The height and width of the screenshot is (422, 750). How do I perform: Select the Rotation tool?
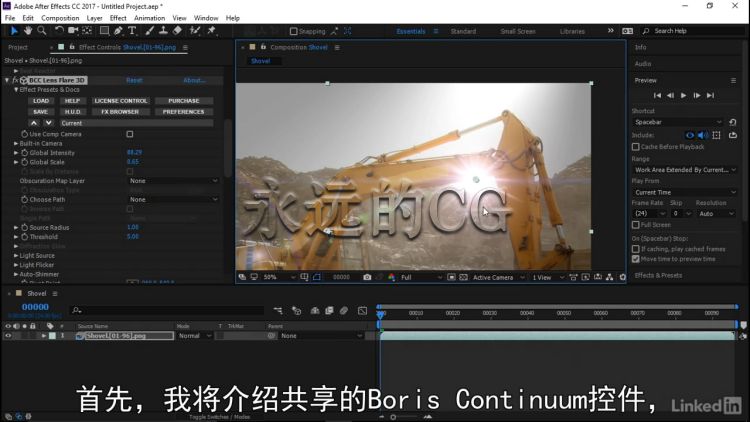click(58, 31)
